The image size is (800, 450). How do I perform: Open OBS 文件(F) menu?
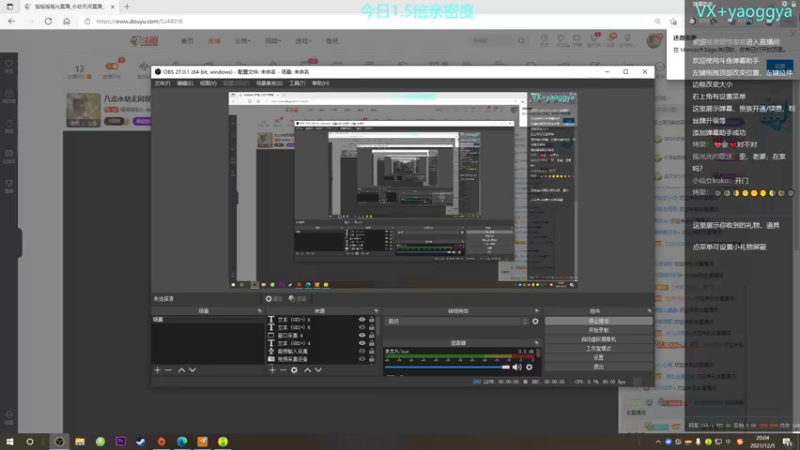162,83
